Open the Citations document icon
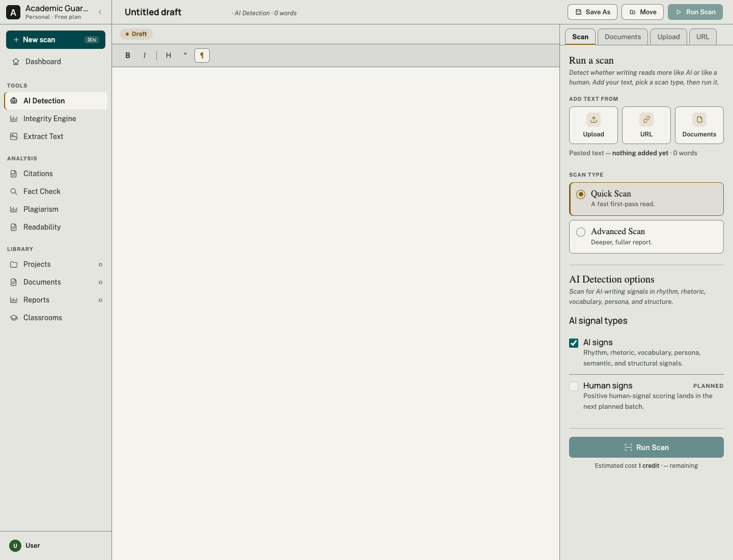 click(x=14, y=174)
